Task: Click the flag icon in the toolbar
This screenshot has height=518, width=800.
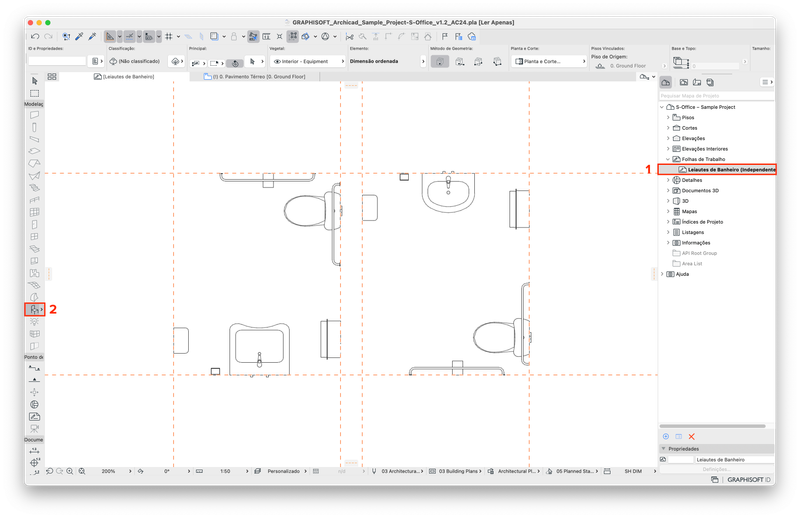Action: pos(445,36)
